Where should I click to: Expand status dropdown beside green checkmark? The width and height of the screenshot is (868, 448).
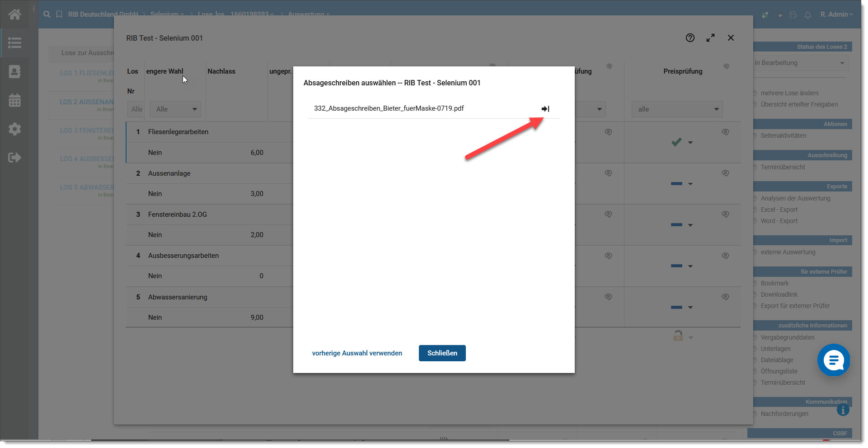[690, 143]
